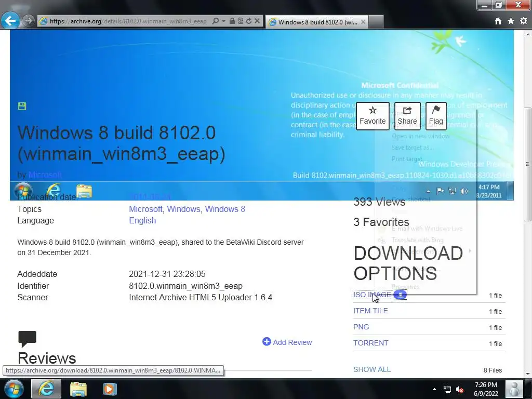Click the scrollbar down arrow
532x399 pixels.
[x=528, y=374]
